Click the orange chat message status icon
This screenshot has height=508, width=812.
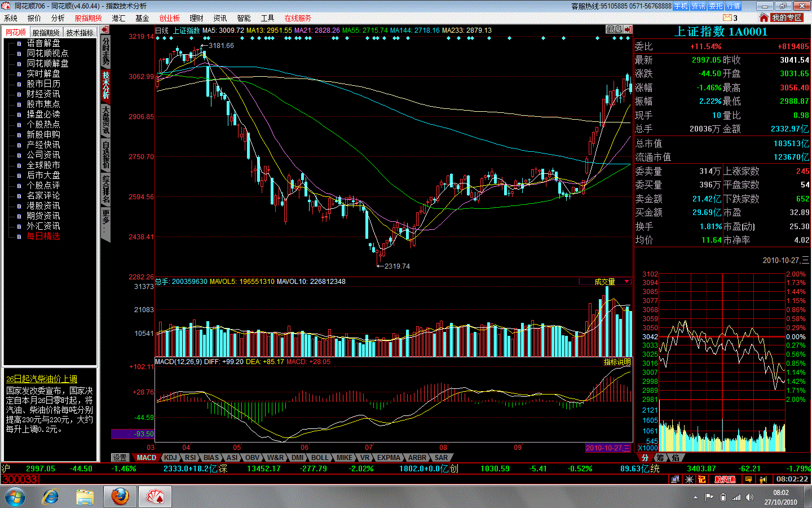click(x=748, y=479)
